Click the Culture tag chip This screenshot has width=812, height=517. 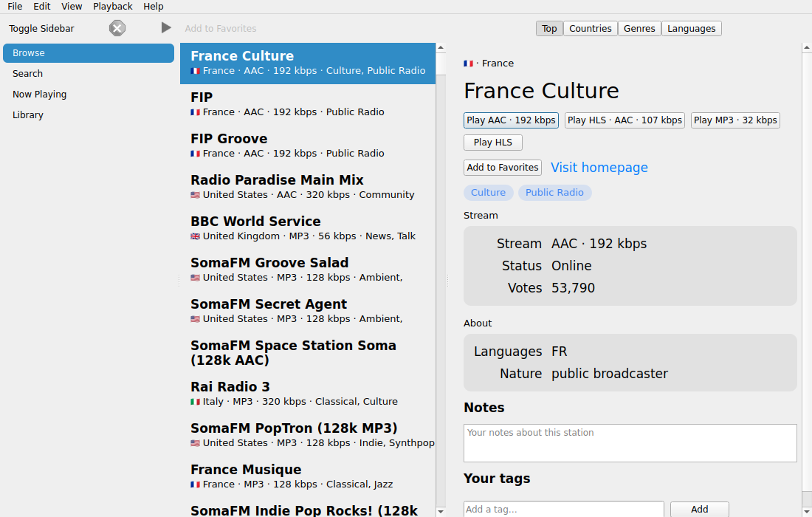pyautogui.click(x=489, y=193)
